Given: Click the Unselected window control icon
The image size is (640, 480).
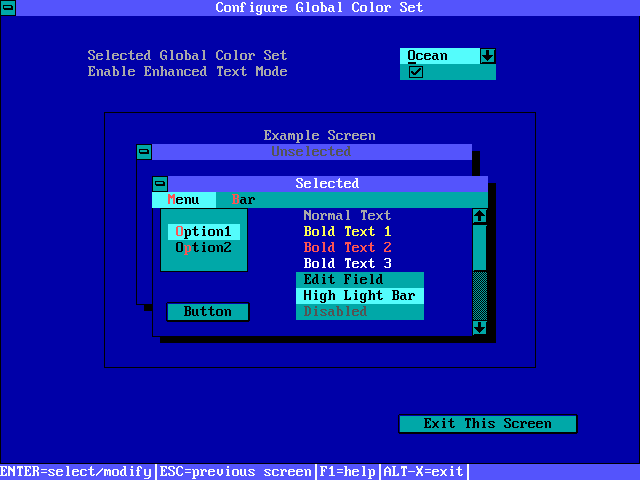Looking at the screenshot, I should [x=144, y=152].
